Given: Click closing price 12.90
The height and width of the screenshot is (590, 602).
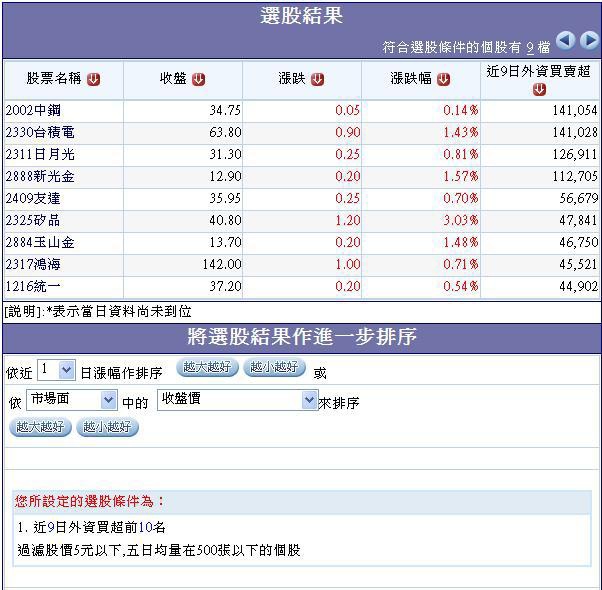Looking at the screenshot, I should click(x=225, y=177).
